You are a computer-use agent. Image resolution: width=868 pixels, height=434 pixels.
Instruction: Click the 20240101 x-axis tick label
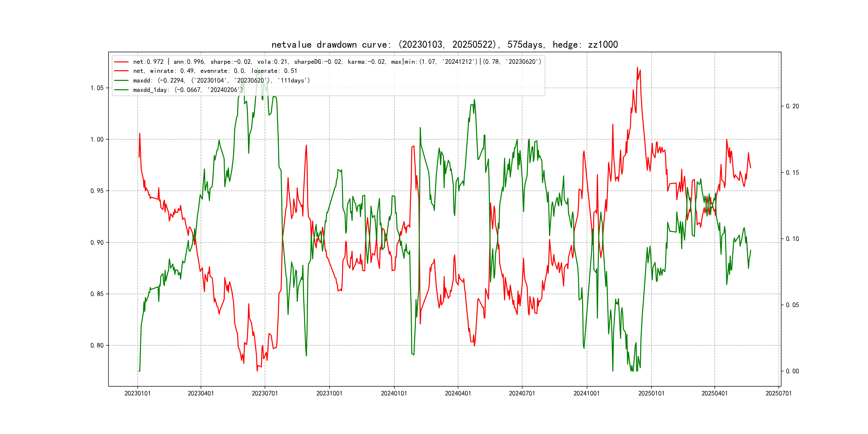pos(394,393)
